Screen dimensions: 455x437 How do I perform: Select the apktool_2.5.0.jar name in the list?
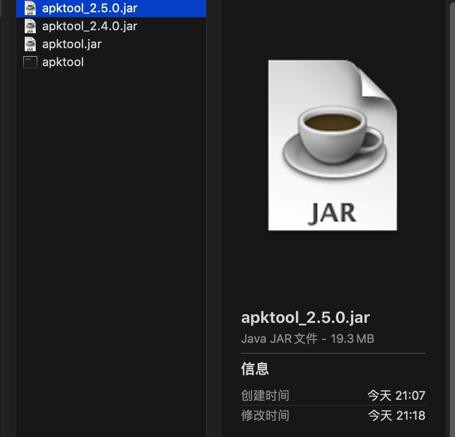coord(89,8)
